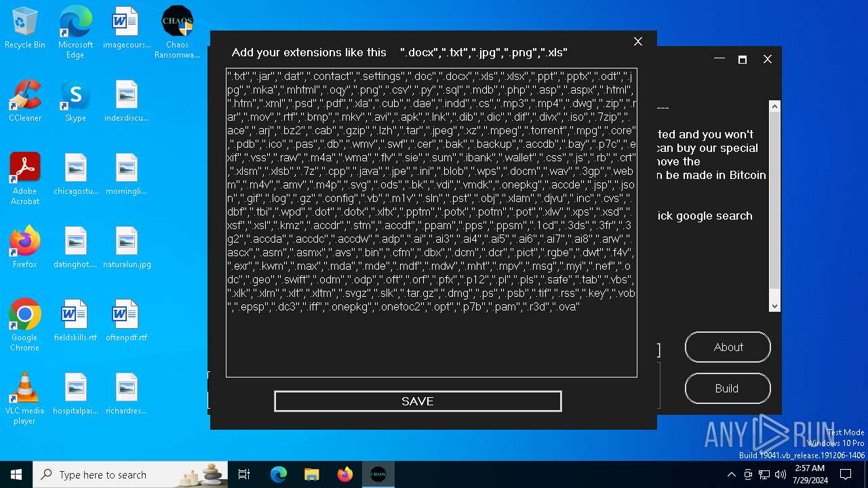Show hidden system tray icons
This screenshot has height=488, width=868.
pos(731,474)
